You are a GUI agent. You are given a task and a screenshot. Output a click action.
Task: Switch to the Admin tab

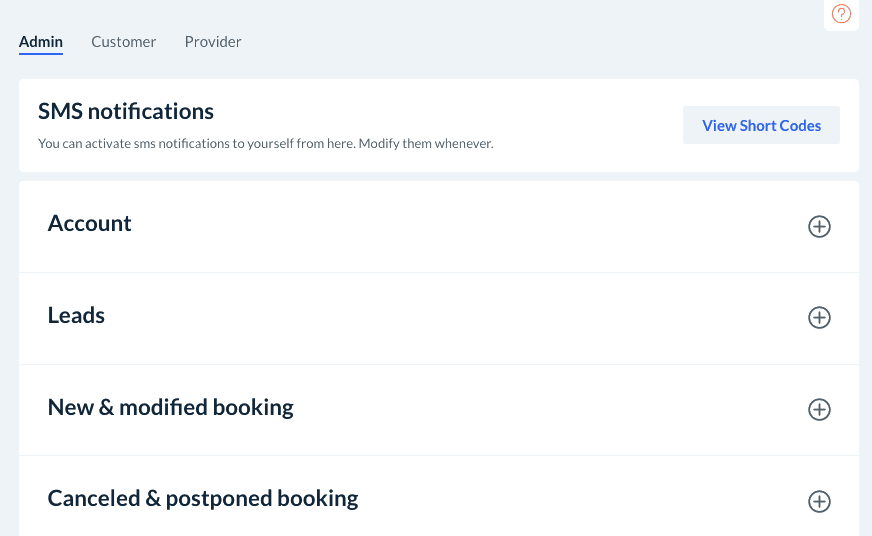tap(41, 42)
